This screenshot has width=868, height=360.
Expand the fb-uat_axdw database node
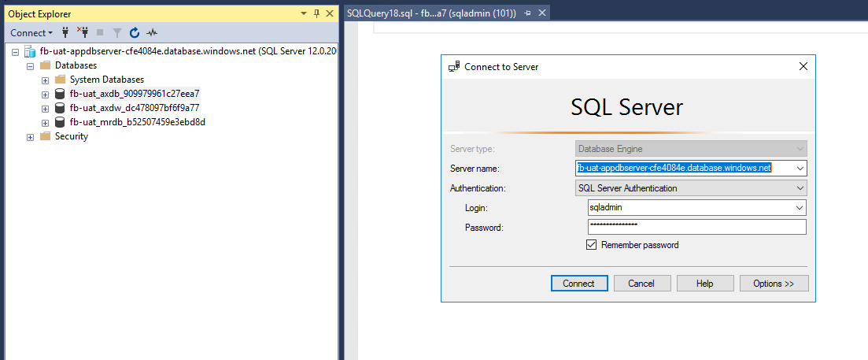[46, 109]
